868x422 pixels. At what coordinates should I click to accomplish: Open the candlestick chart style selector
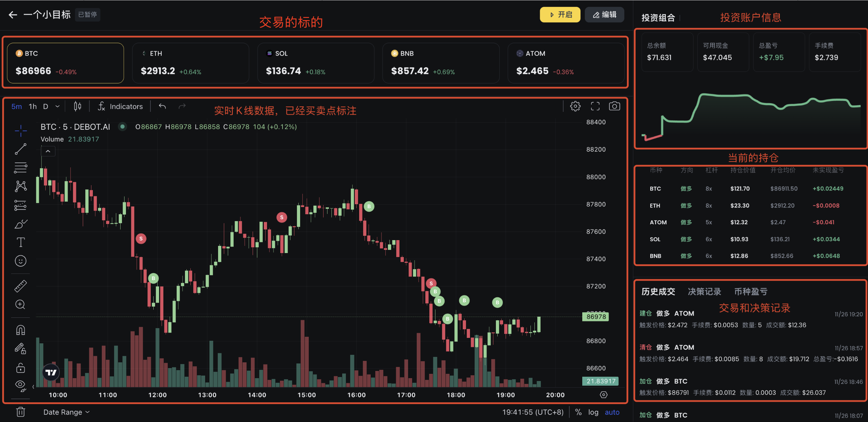(x=77, y=106)
